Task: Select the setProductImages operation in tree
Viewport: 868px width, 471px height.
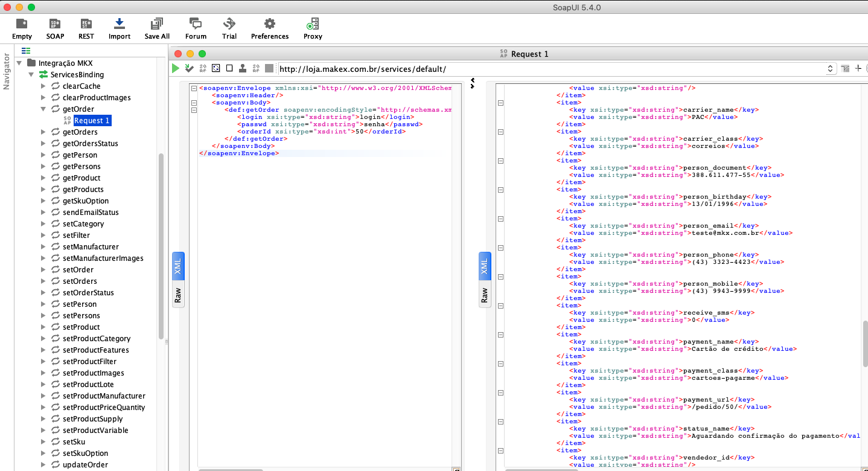Action: click(93, 373)
